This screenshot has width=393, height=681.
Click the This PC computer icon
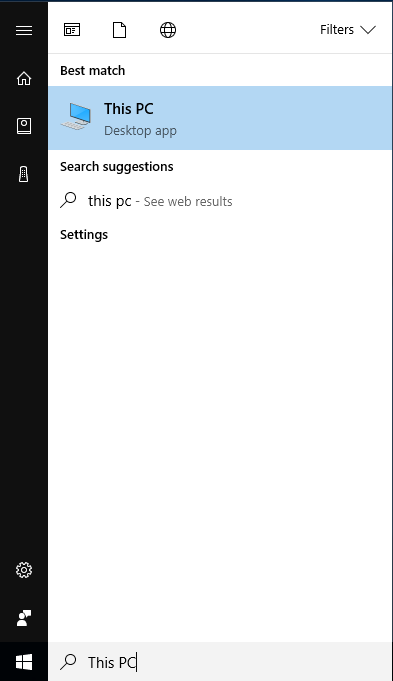pyautogui.click(x=77, y=116)
